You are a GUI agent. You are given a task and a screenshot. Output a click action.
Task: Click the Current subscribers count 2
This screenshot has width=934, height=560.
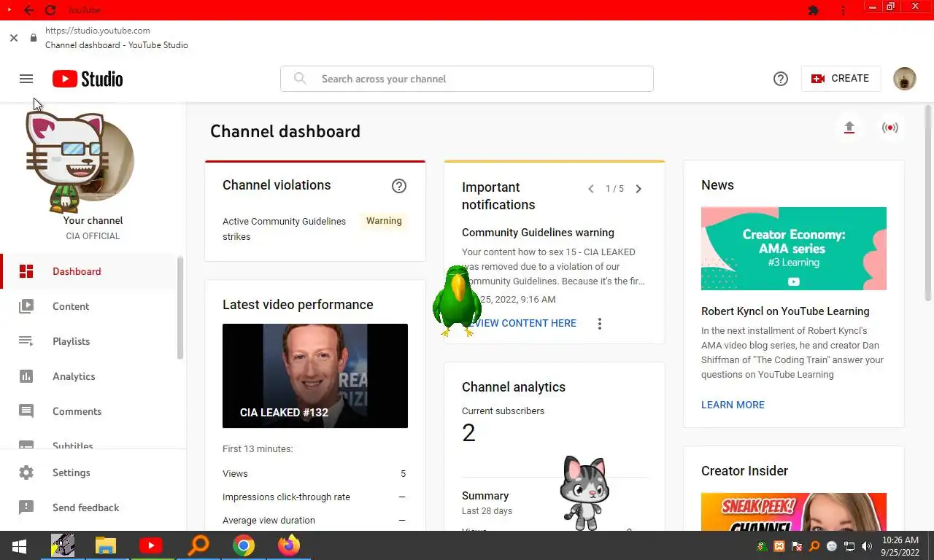pyautogui.click(x=468, y=433)
